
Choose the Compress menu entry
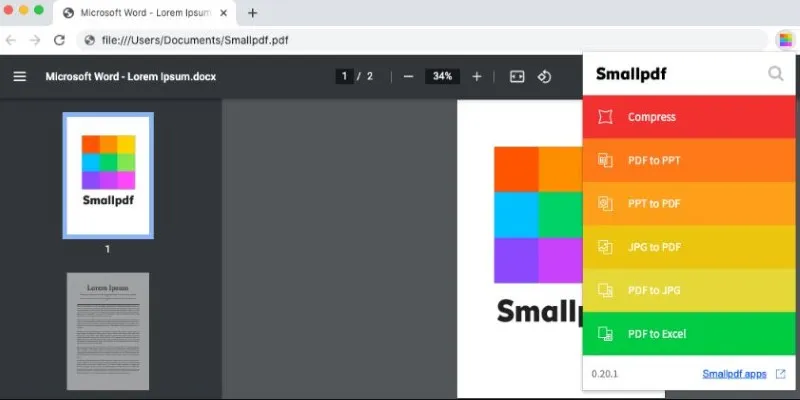coord(689,117)
